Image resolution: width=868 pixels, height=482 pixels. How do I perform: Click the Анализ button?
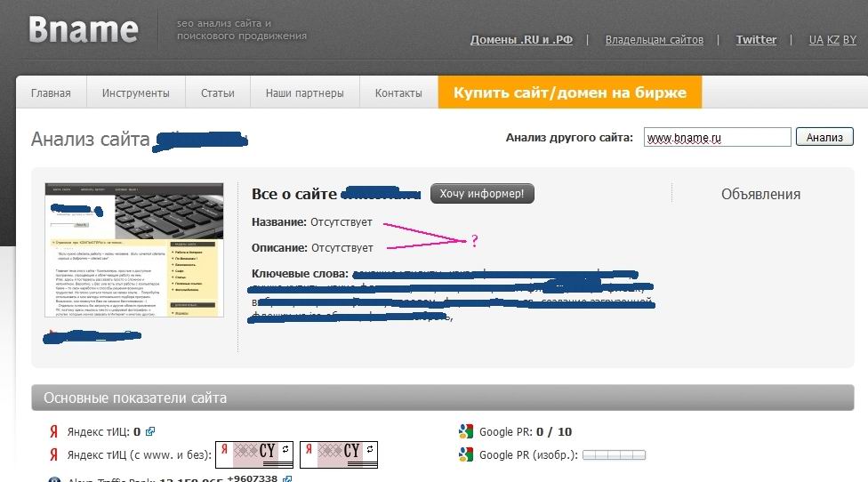click(824, 137)
